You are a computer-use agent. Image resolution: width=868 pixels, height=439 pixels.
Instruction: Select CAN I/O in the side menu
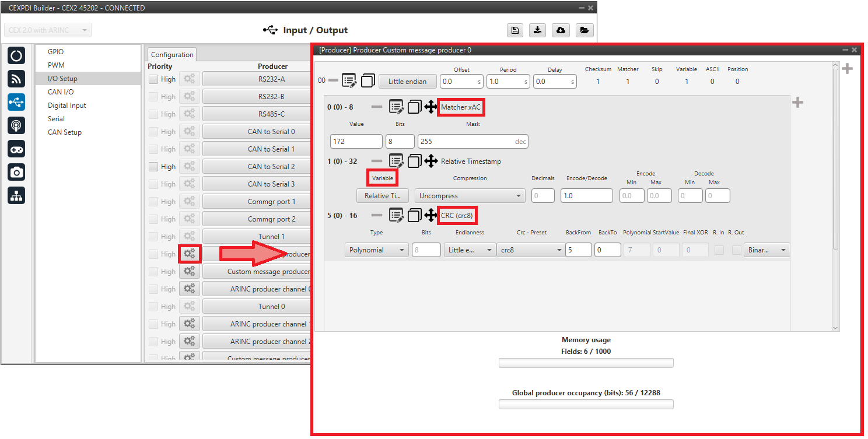click(61, 92)
